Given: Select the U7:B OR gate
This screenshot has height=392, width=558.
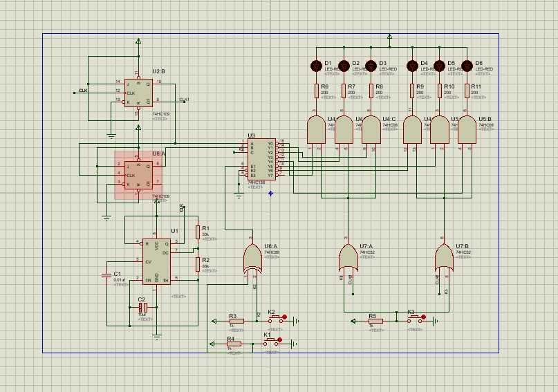Looking at the screenshot, I should (x=444, y=259).
